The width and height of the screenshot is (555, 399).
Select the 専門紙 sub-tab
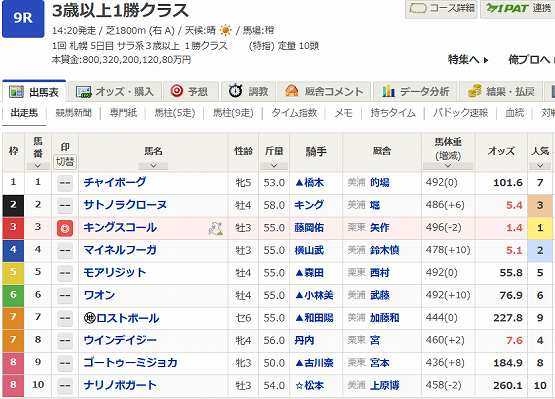click(x=123, y=113)
